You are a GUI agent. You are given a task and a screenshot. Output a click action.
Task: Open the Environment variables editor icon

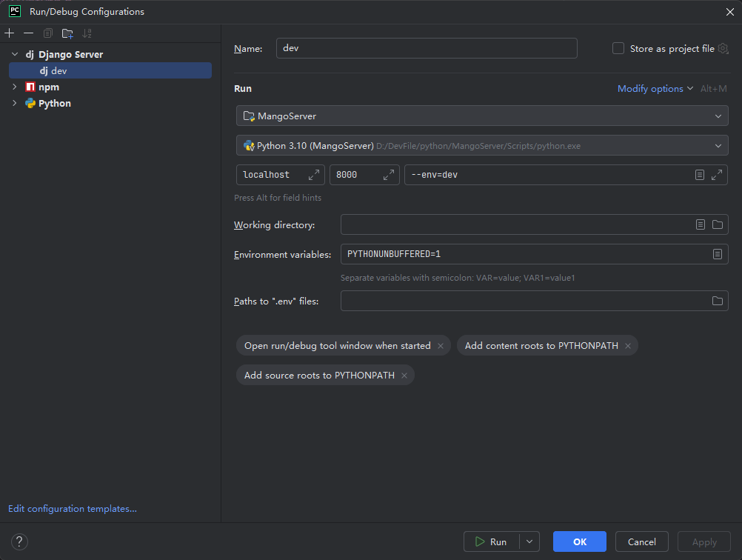point(717,254)
